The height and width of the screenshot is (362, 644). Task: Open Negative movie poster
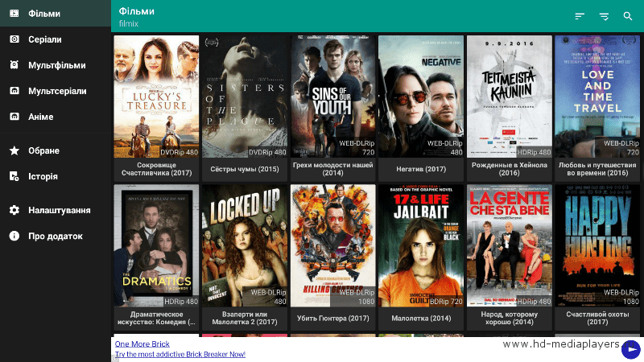tap(421, 97)
